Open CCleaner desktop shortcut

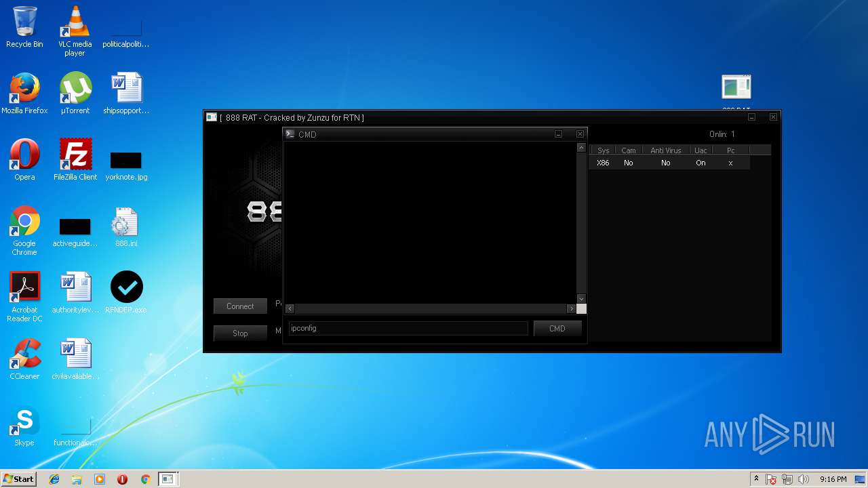pyautogui.click(x=24, y=359)
